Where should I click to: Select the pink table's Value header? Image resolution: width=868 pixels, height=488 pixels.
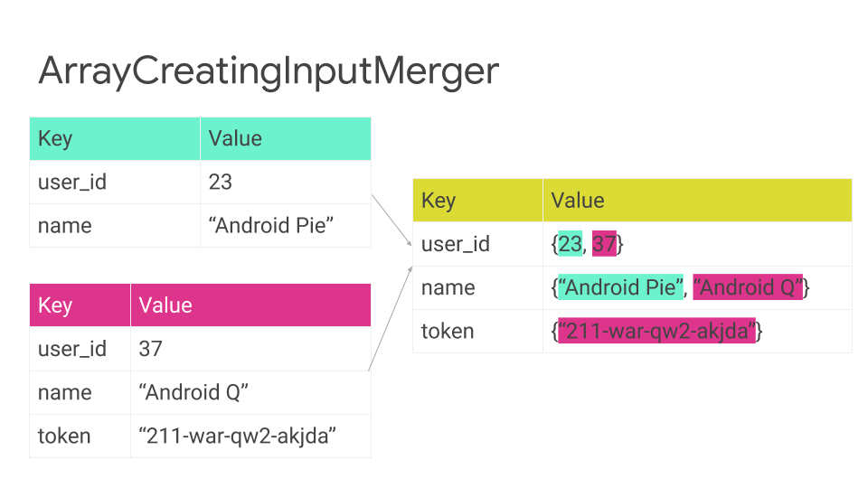[x=165, y=305]
